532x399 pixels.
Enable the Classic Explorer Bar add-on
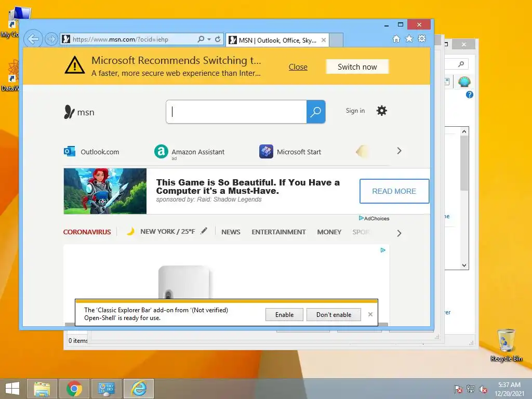click(284, 314)
